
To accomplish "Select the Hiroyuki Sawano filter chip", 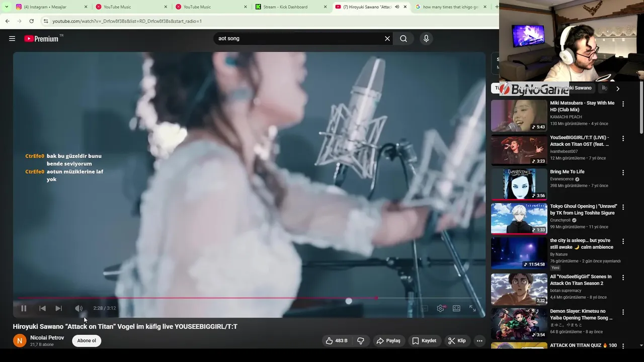I will pos(574,88).
